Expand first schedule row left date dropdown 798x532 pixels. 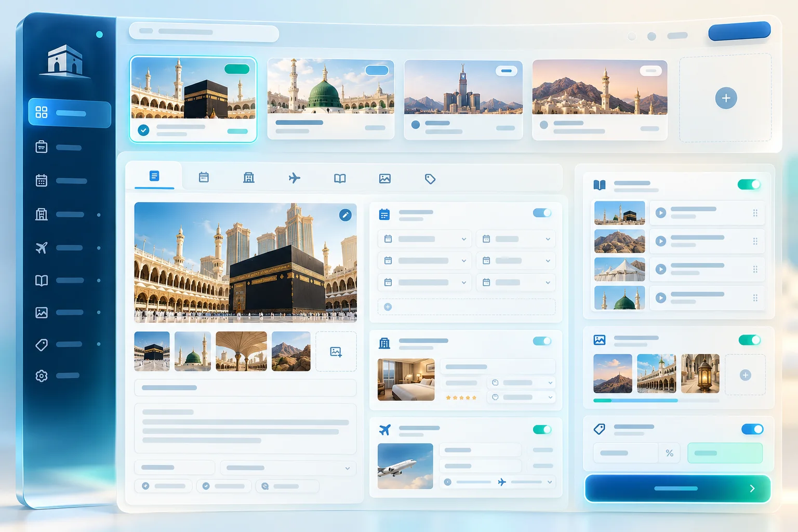point(424,239)
